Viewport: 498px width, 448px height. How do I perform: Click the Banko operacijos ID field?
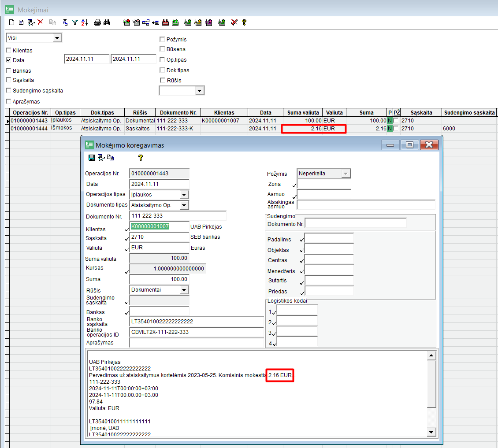(196, 332)
